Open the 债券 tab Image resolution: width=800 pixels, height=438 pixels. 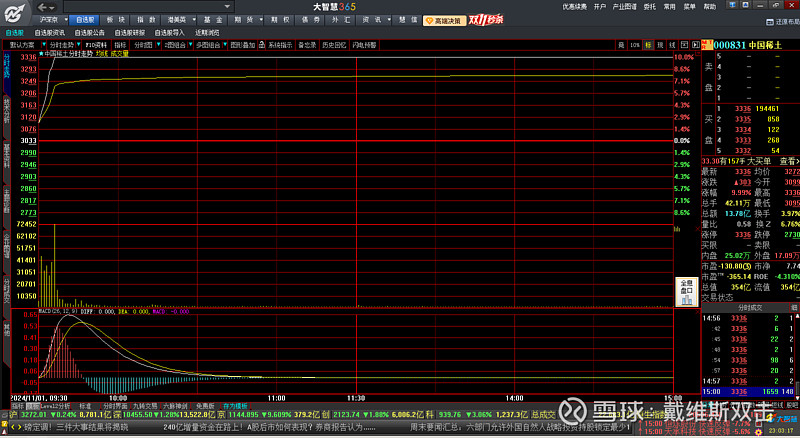(311, 20)
